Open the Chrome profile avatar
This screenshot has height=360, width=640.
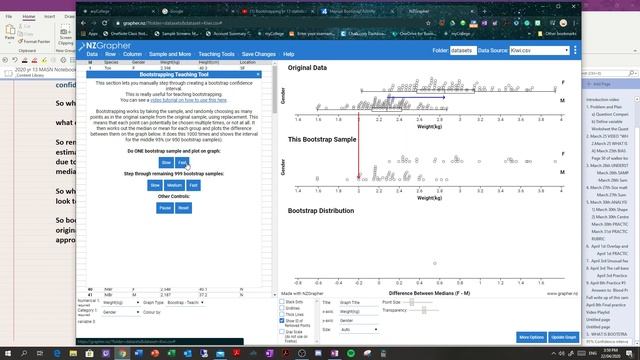[x=563, y=23]
